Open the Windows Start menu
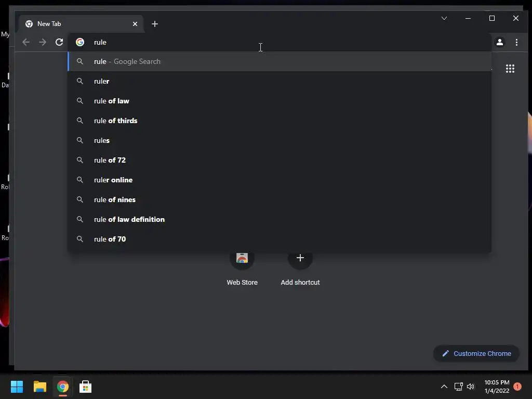The height and width of the screenshot is (399, 532). click(17, 387)
